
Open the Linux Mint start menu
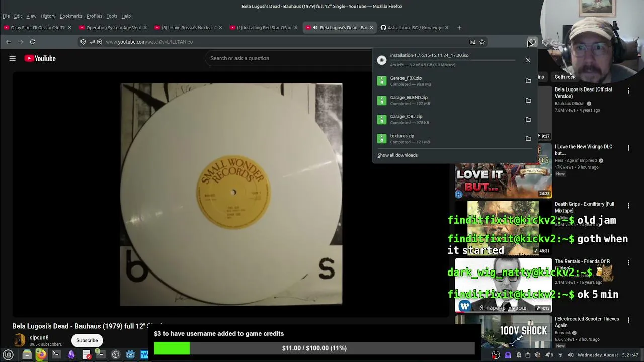tap(8, 355)
